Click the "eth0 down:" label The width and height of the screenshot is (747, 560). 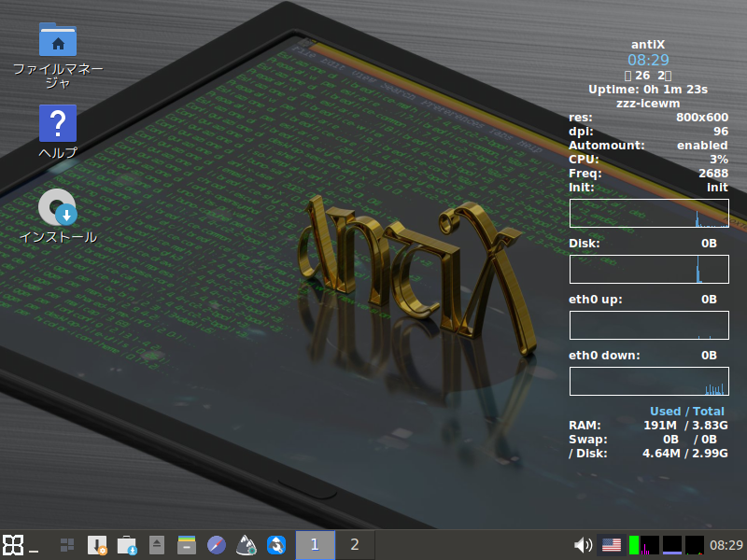pos(604,356)
